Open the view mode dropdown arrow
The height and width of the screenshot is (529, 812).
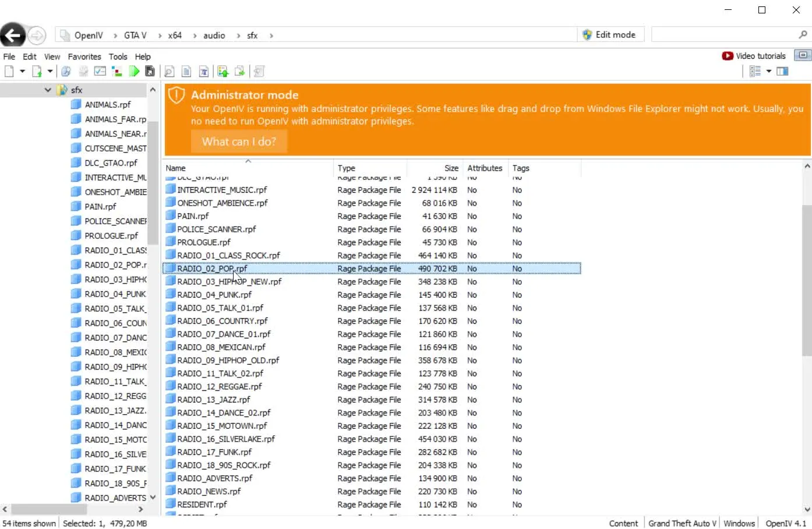(769, 71)
